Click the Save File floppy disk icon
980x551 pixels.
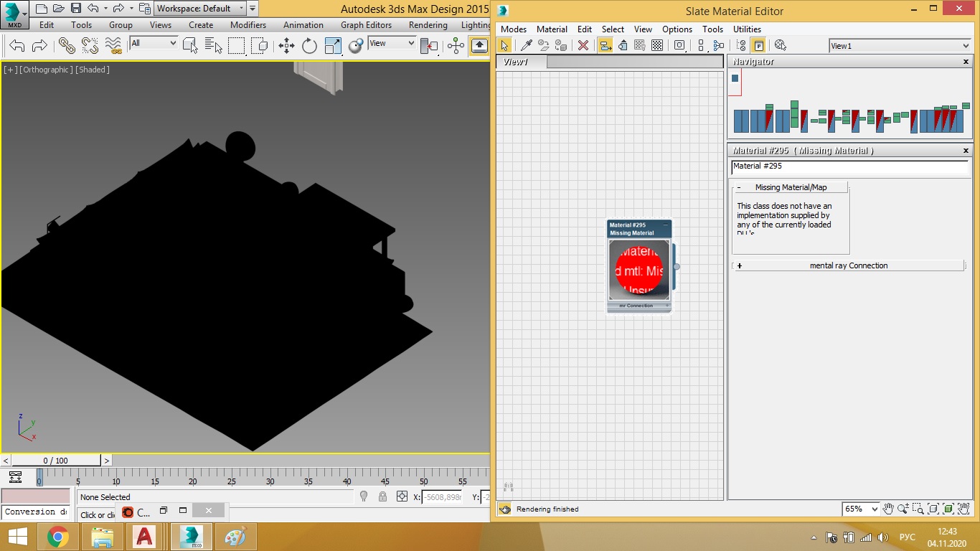pos(76,9)
